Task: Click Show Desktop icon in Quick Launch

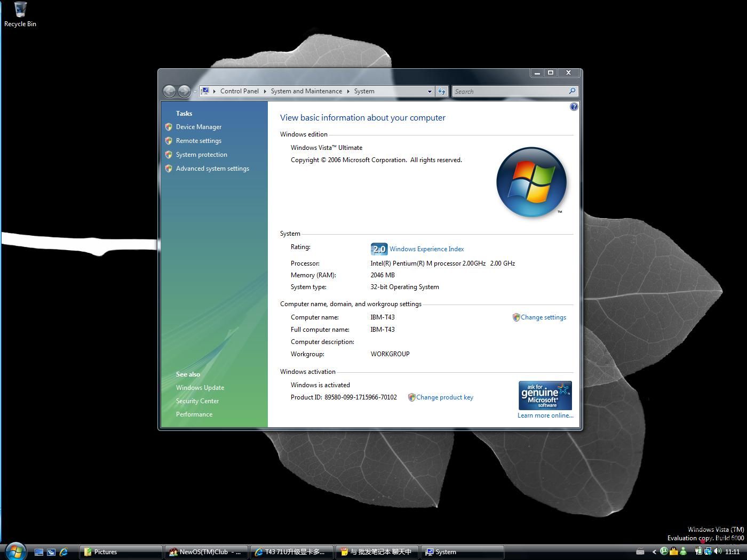Action: [x=39, y=552]
